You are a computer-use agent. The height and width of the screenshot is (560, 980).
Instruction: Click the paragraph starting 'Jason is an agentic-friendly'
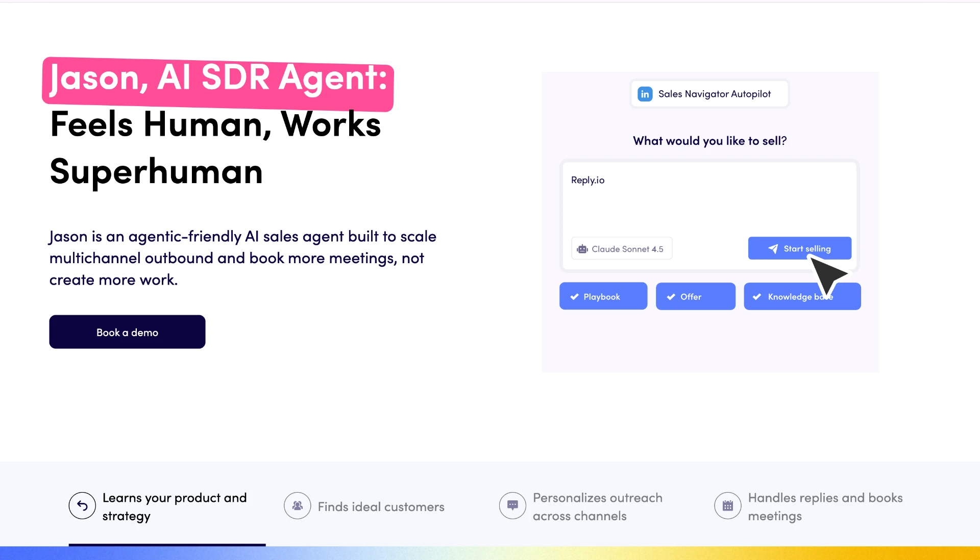[243, 258]
